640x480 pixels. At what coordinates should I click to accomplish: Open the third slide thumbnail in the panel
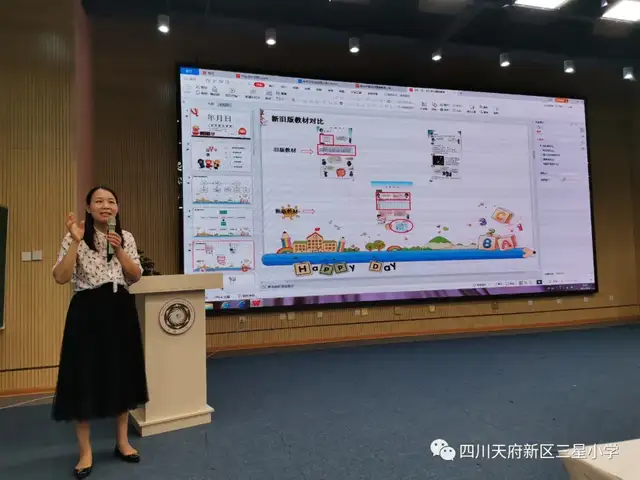coord(222,190)
